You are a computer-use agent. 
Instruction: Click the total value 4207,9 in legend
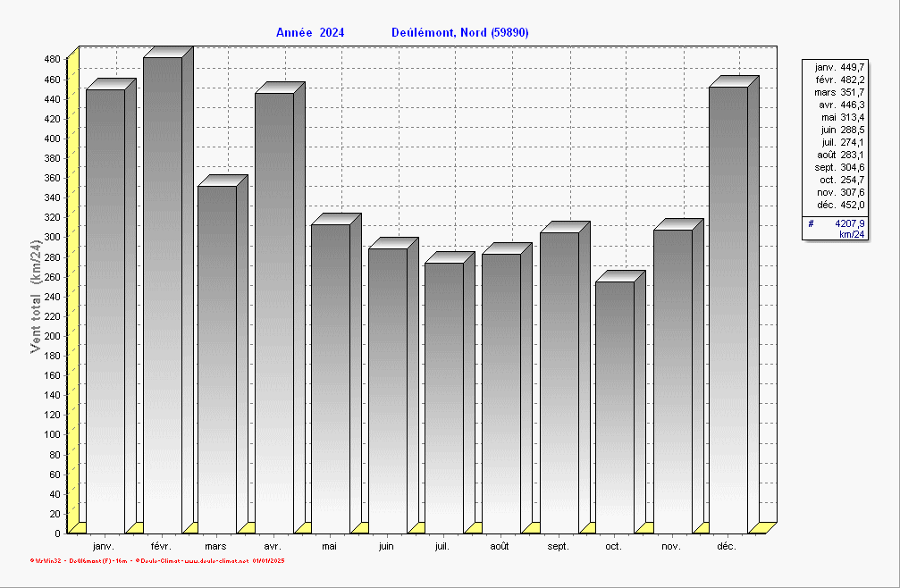pyautogui.click(x=850, y=223)
